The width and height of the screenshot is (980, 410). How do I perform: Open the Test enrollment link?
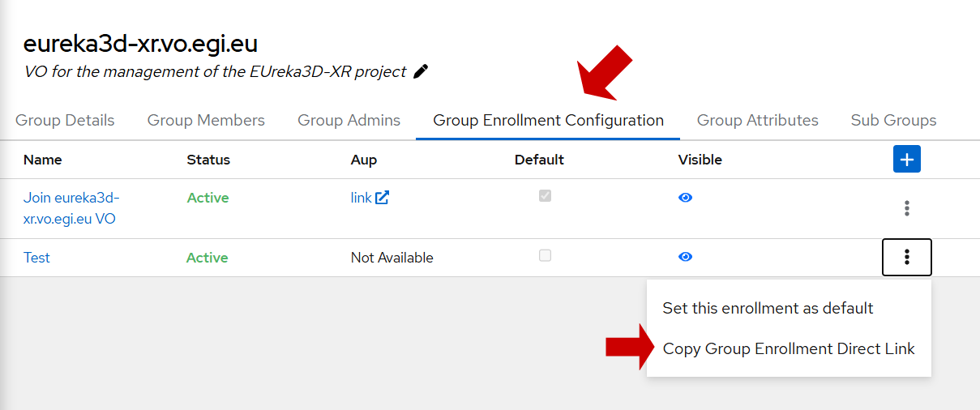tap(36, 258)
